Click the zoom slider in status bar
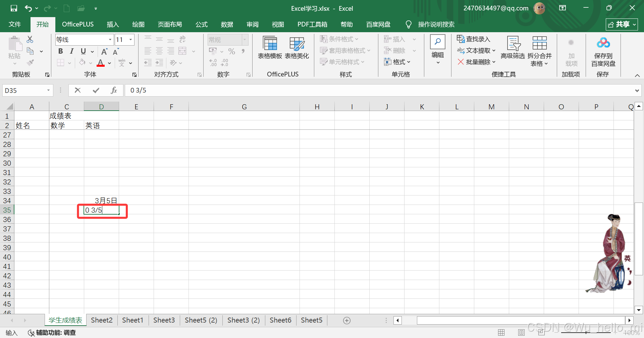644x338 pixels. click(x=586, y=333)
